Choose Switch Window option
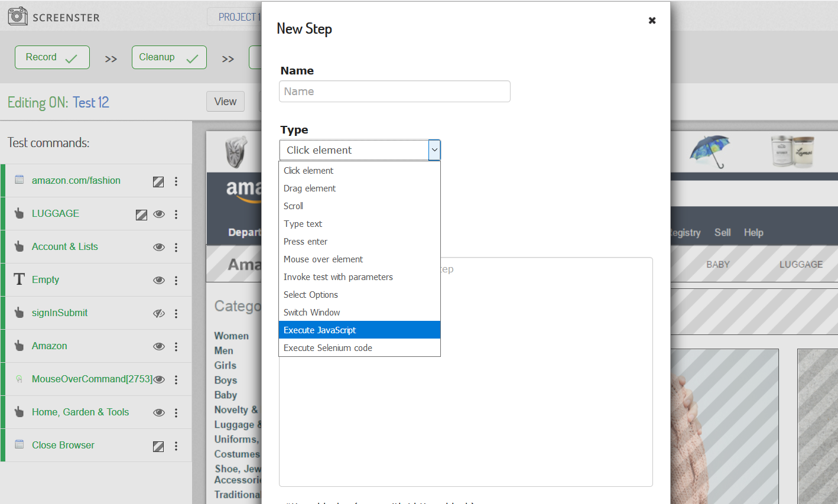838x504 pixels. tap(359, 312)
